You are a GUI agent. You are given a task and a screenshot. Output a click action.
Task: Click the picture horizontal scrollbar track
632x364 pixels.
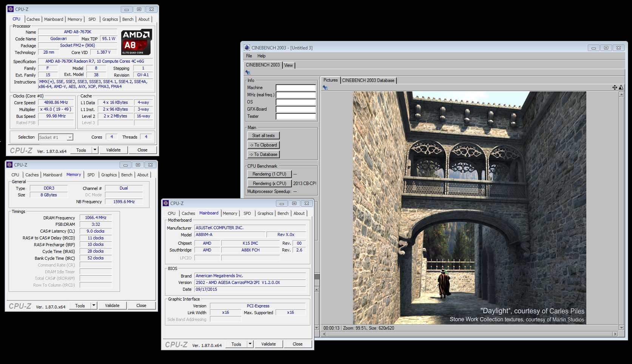click(469, 334)
